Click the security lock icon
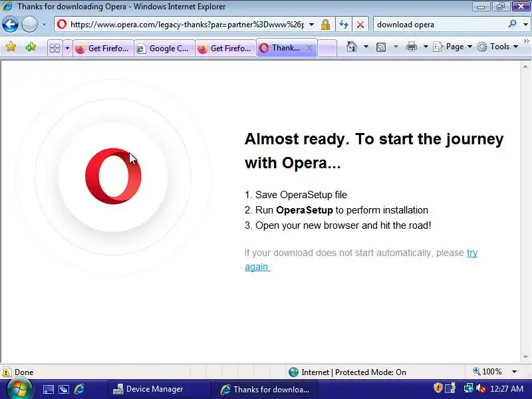 325,25
